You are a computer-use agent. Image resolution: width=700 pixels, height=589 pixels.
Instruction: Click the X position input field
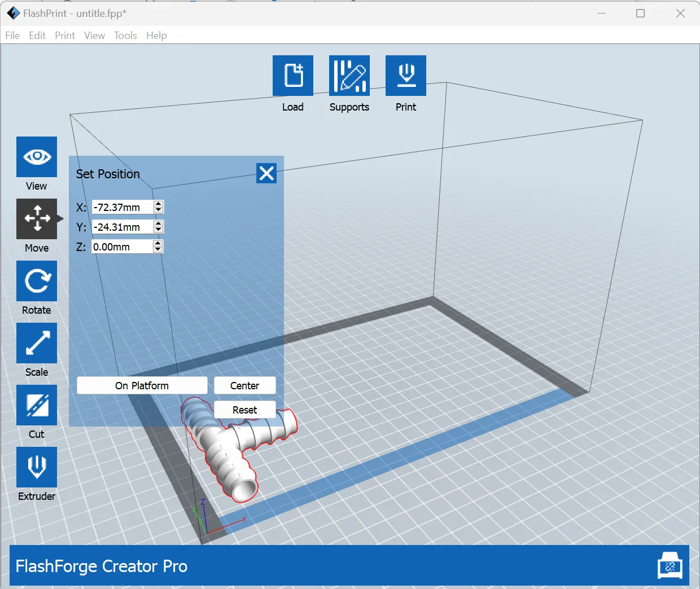[x=123, y=207]
